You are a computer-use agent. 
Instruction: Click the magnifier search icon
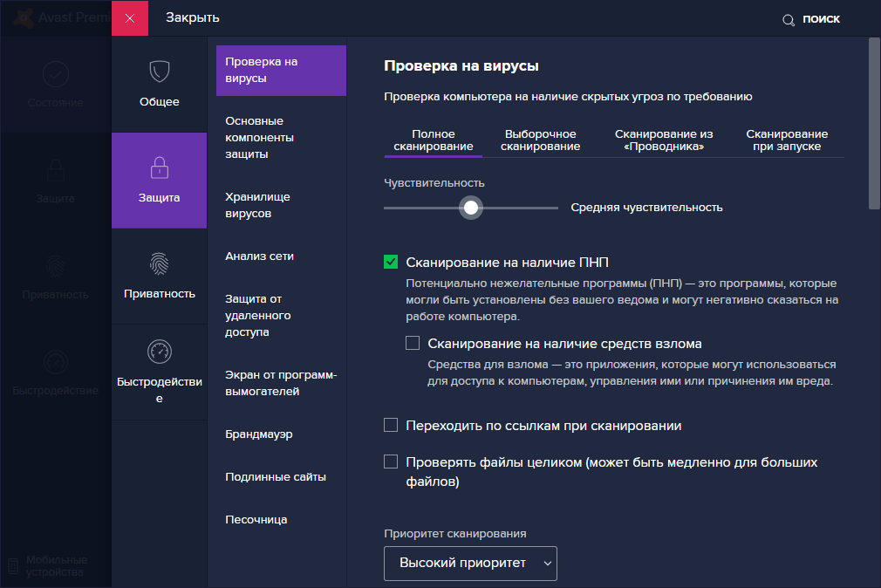[789, 19]
